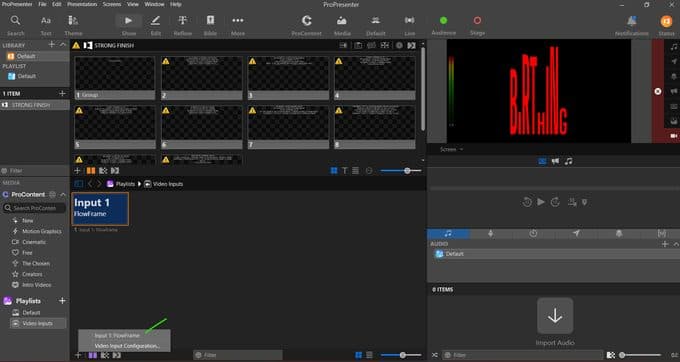680x362 pixels.
Task: Open the View menu
Action: [x=133, y=4]
